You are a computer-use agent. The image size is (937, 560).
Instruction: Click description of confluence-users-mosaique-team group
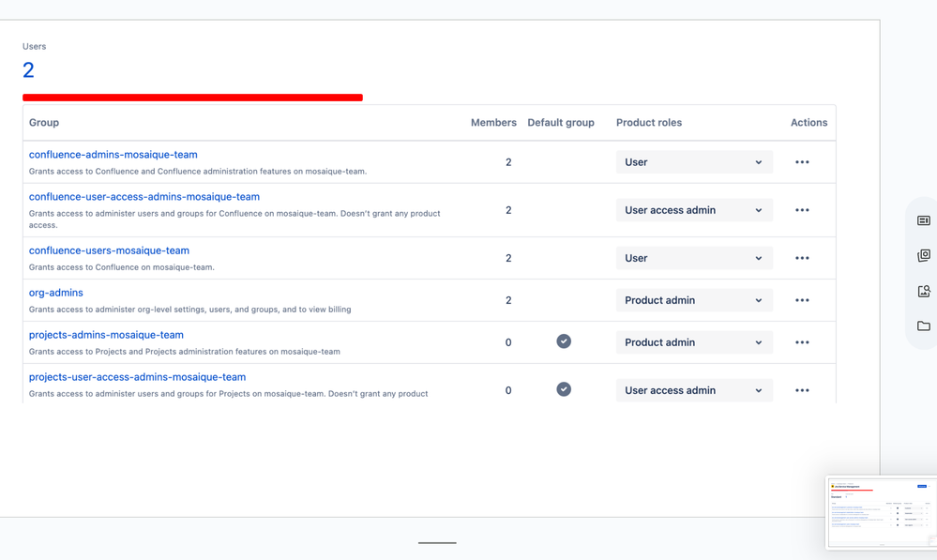tap(121, 267)
